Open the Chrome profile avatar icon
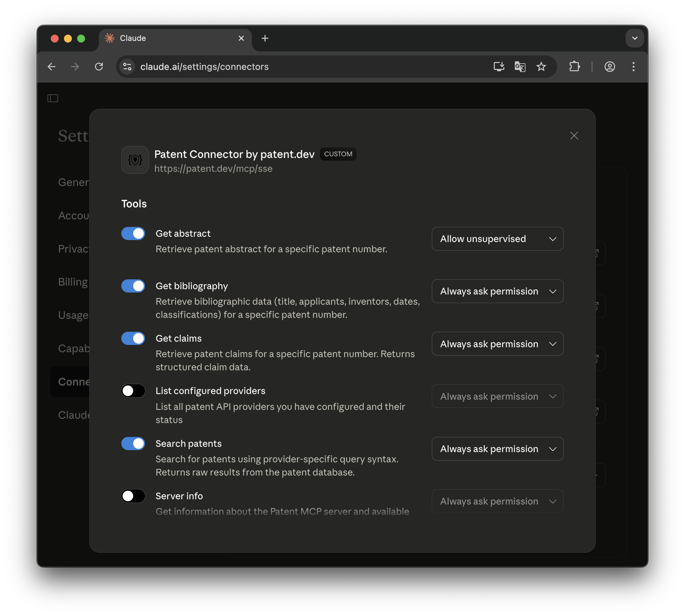Viewport: 685px width, 616px height. [610, 67]
